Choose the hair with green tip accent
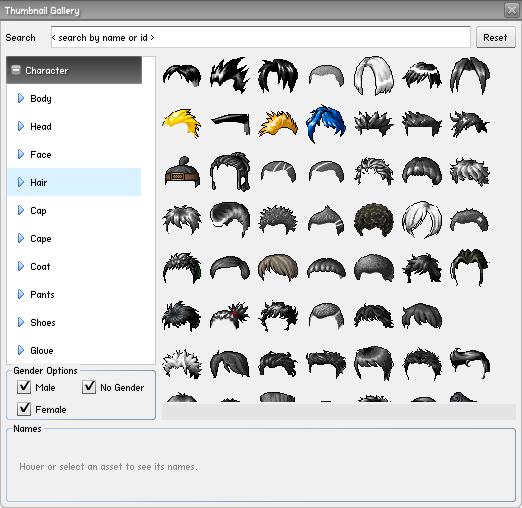This screenshot has width=522, height=508. (182, 268)
